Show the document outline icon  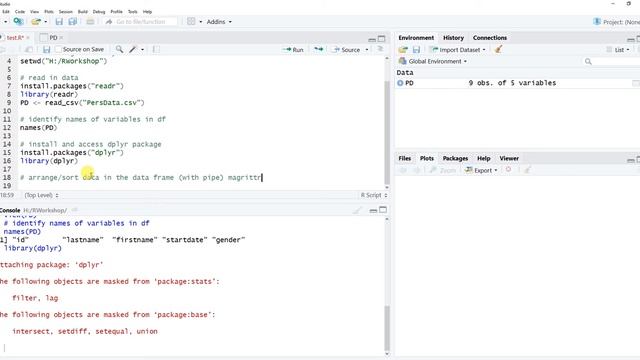click(x=380, y=49)
